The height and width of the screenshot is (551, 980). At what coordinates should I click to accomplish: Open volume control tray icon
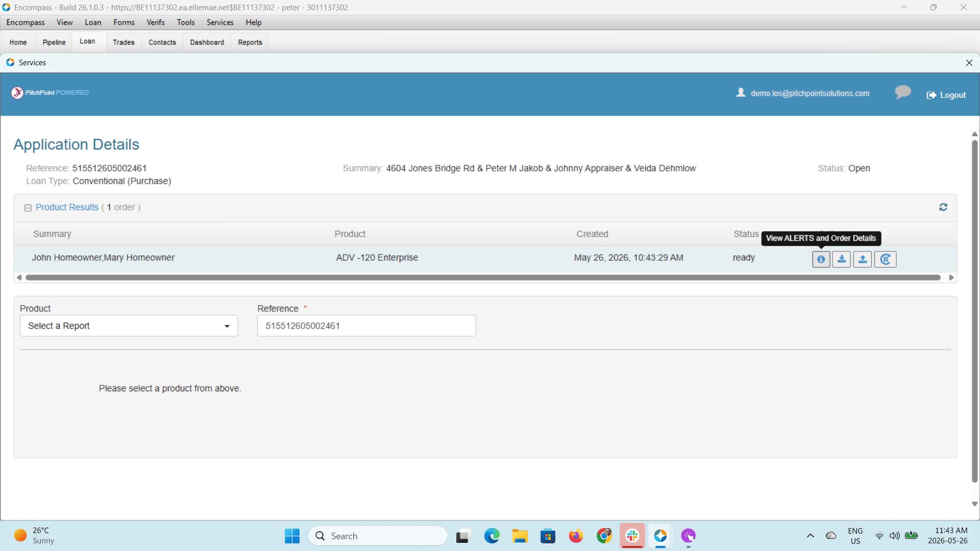click(894, 536)
